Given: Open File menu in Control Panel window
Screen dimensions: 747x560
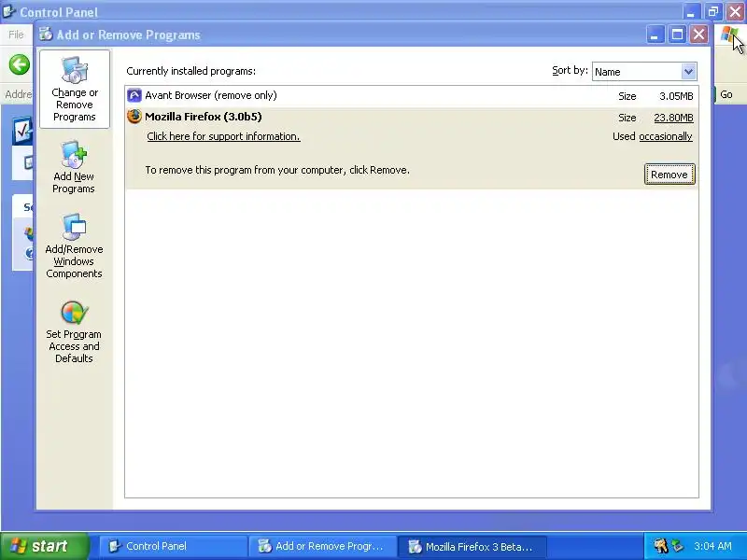Looking at the screenshot, I should click(x=16, y=35).
